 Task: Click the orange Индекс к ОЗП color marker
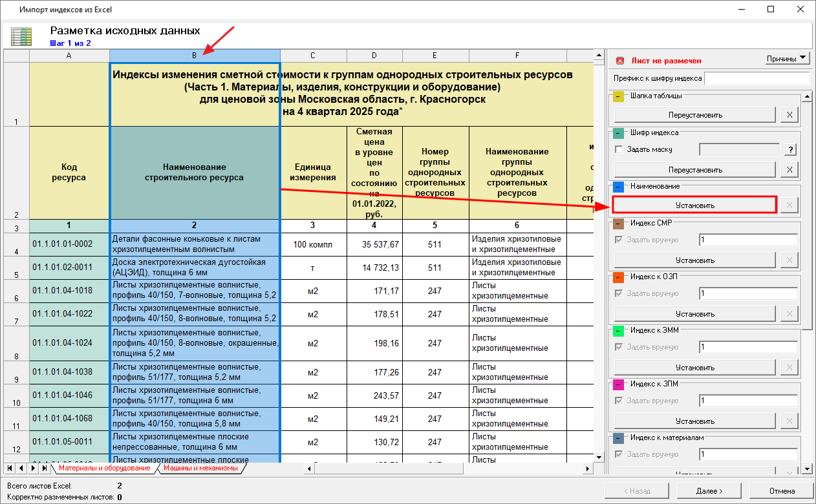(619, 277)
